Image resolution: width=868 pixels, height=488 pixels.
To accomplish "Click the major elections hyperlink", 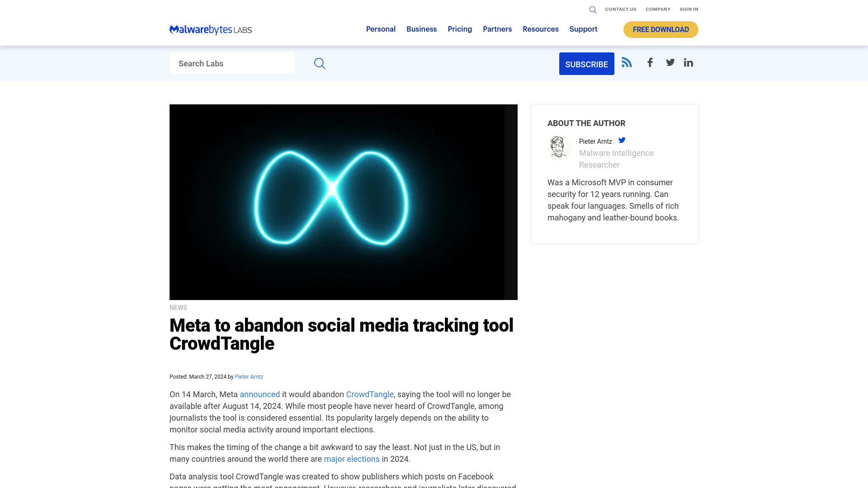I will point(352,459).
